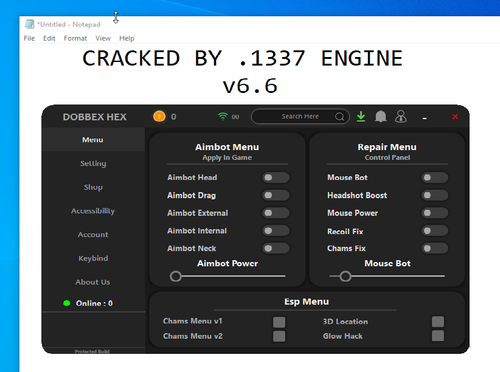Check the 3D Location checkbox

(438, 322)
